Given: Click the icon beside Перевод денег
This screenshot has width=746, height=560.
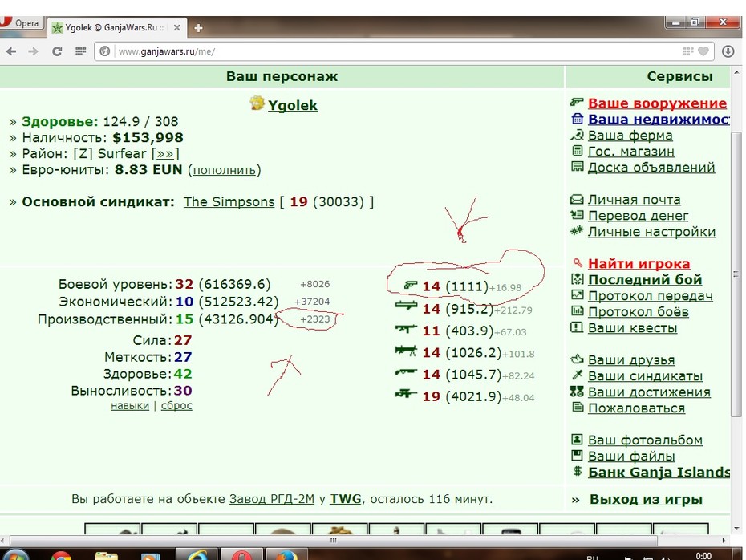Looking at the screenshot, I should [577, 214].
